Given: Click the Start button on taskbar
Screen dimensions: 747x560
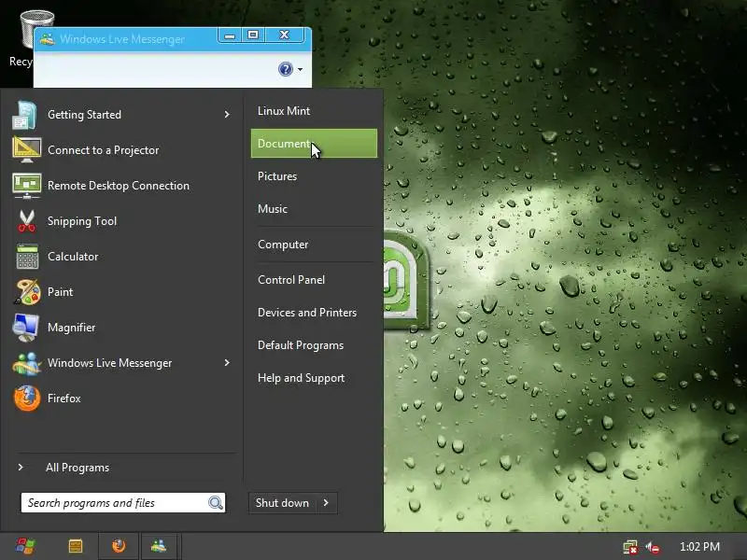Looking at the screenshot, I should 26,546.
